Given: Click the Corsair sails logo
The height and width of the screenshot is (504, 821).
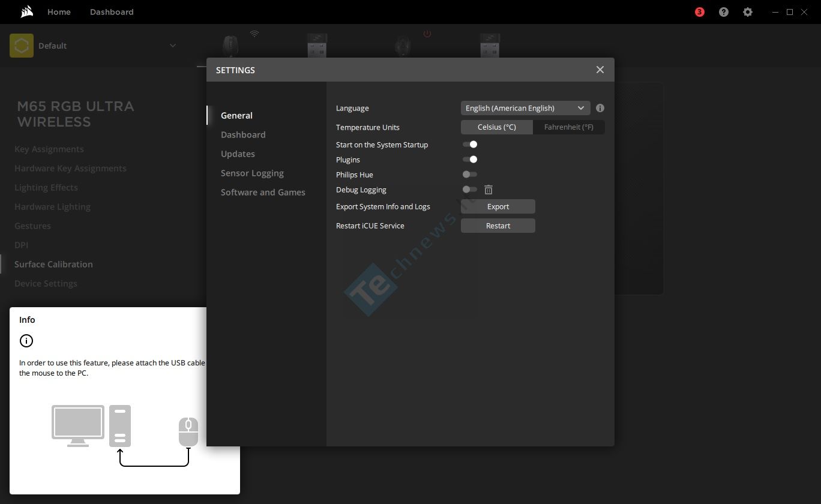Looking at the screenshot, I should coord(26,12).
